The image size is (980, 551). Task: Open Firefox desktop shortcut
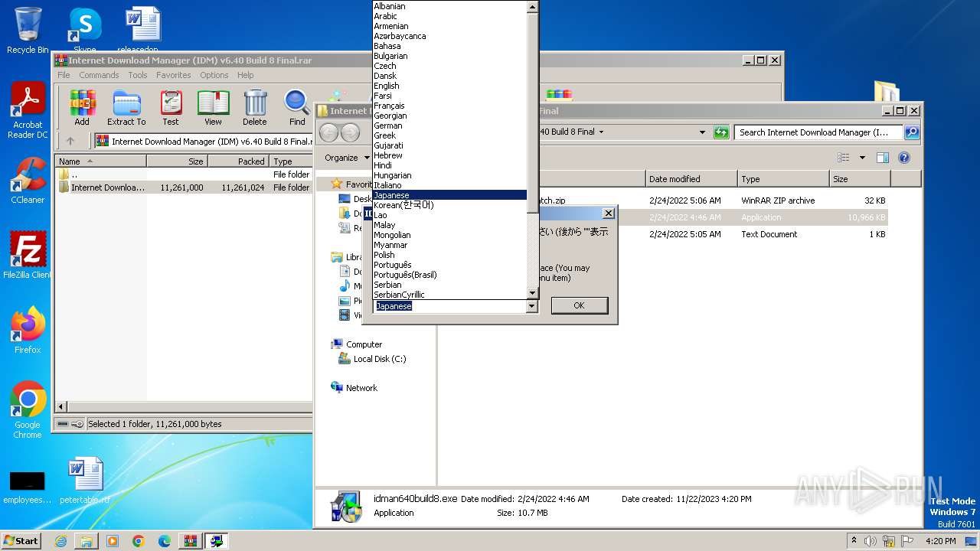click(x=28, y=331)
